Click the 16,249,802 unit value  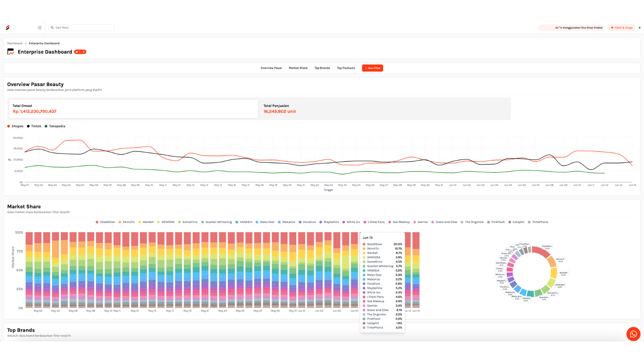click(280, 112)
